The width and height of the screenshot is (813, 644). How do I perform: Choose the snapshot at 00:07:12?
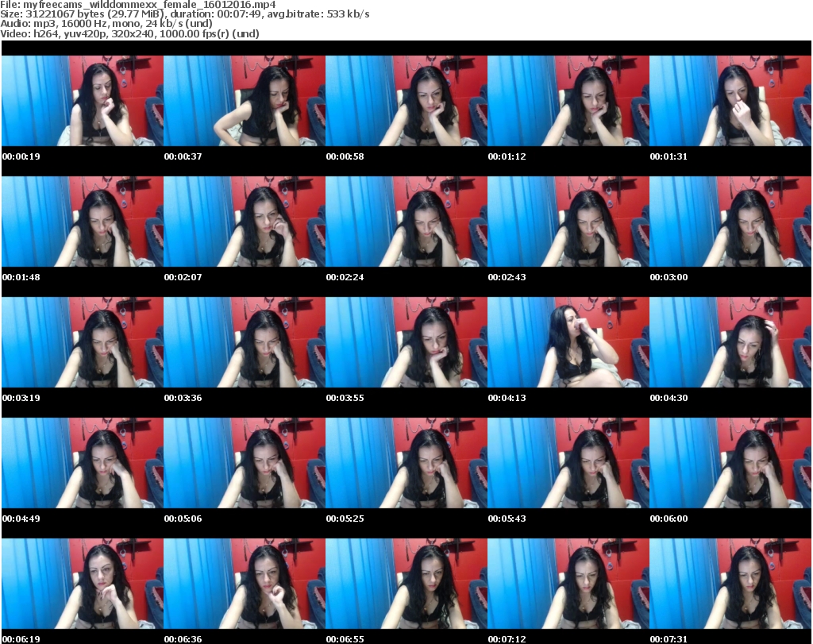pyautogui.click(x=568, y=584)
